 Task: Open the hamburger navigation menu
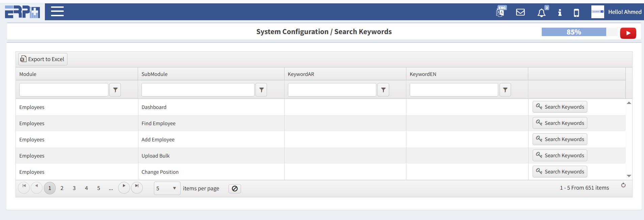click(x=57, y=11)
